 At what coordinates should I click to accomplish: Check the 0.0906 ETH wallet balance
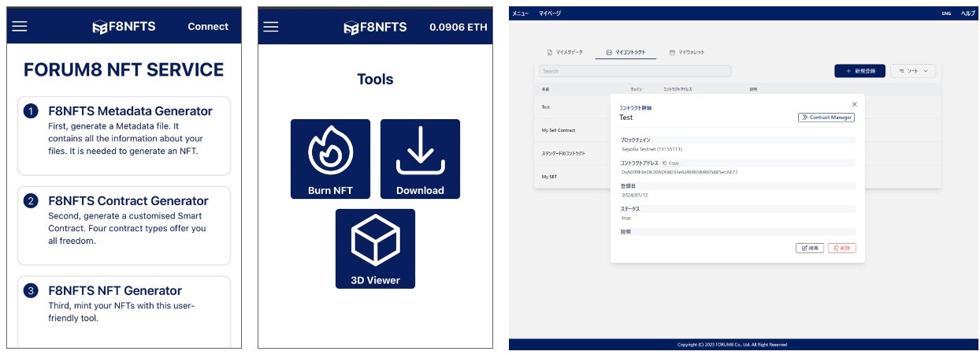tap(458, 27)
